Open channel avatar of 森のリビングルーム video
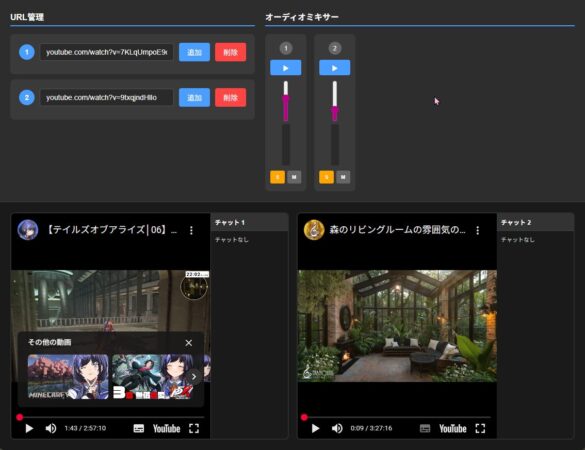The image size is (585, 450). click(314, 230)
